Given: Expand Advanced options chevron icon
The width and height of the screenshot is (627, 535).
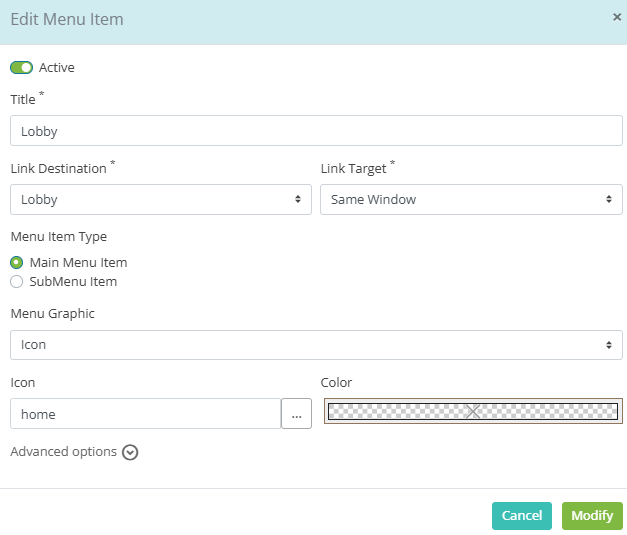Looking at the screenshot, I should 130,453.
